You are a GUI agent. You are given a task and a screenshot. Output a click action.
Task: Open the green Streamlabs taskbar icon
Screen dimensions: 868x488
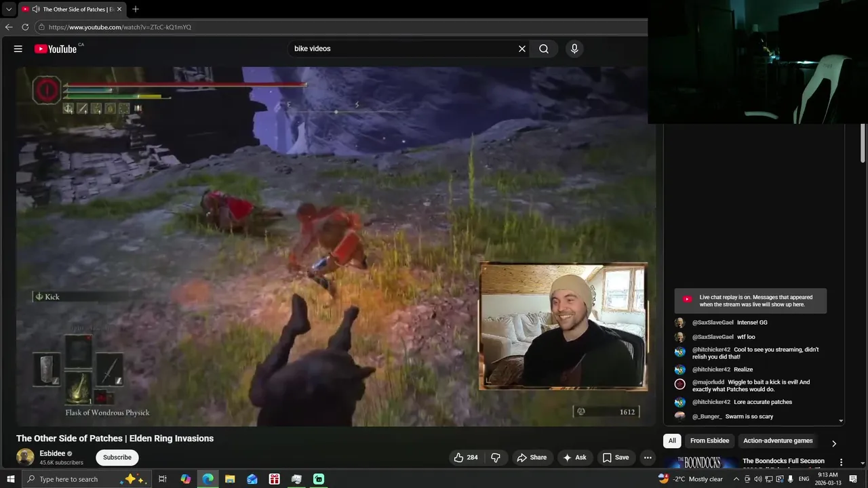click(x=319, y=479)
